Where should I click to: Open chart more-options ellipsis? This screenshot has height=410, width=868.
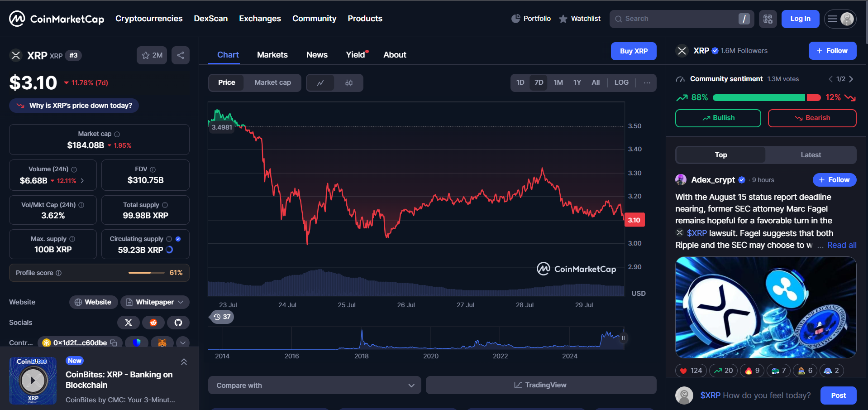[x=647, y=82]
